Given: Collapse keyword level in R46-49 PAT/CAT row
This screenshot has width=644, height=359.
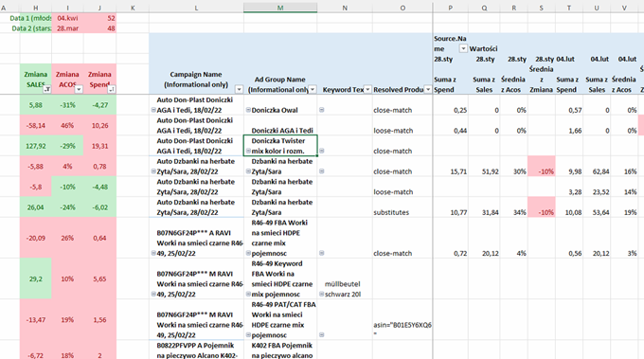Looking at the screenshot, I should pyautogui.click(x=322, y=335).
